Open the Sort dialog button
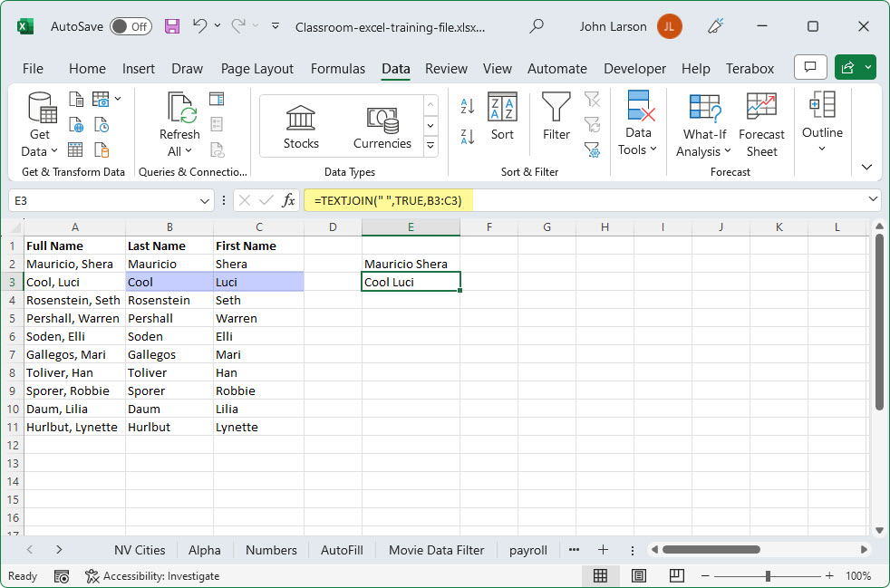Image resolution: width=890 pixels, height=588 pixels. tap(502, 119)
